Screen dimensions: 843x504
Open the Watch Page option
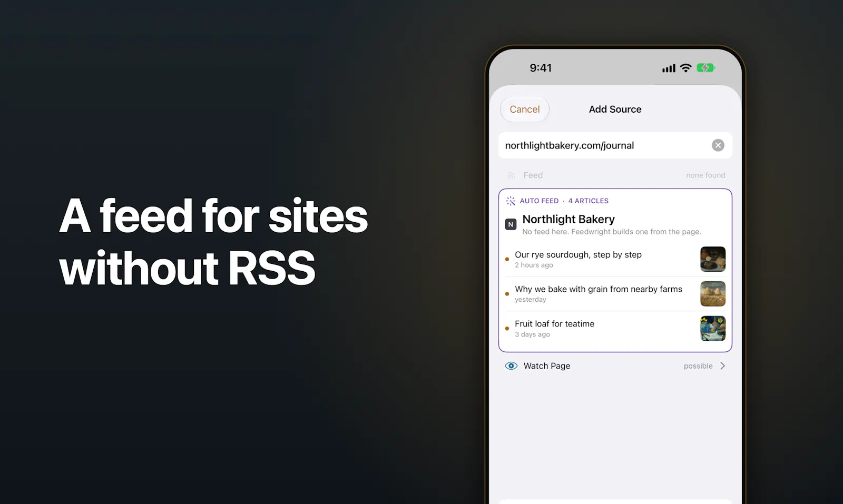pos(615,366)
